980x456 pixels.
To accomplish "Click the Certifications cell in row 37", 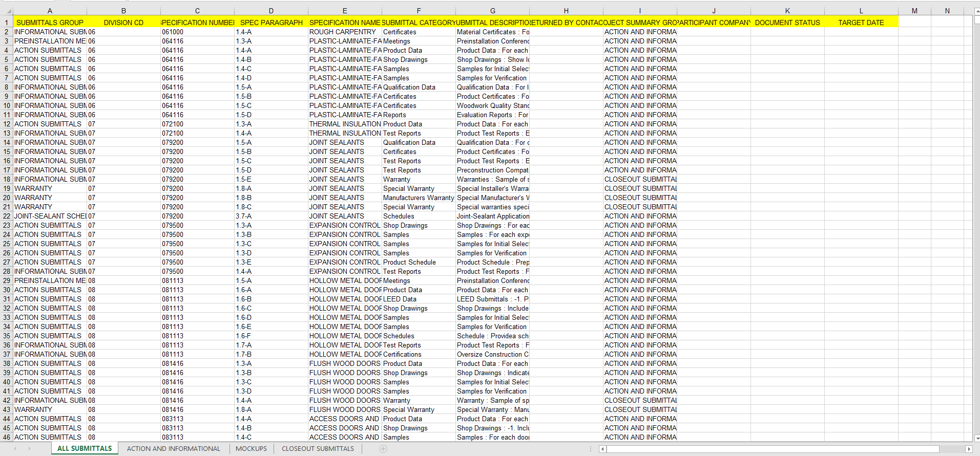I will pyautogui.click(x=419, y=354).
